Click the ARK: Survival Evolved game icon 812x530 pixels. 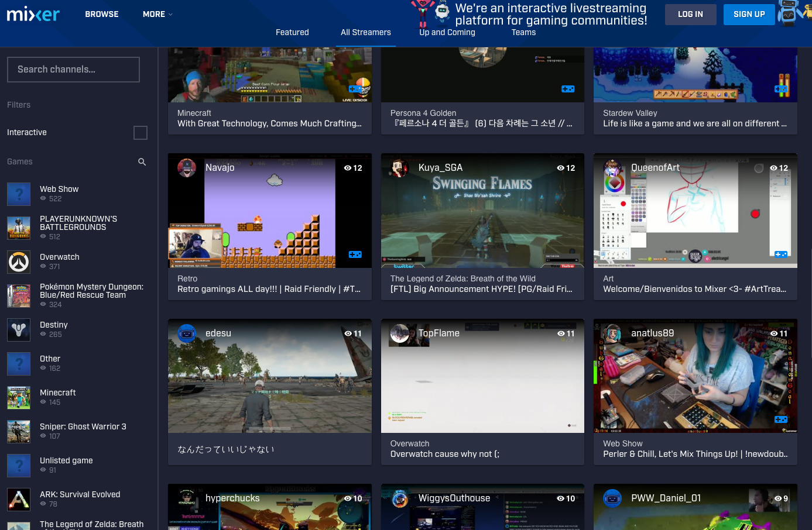click(x=19, y=500)
